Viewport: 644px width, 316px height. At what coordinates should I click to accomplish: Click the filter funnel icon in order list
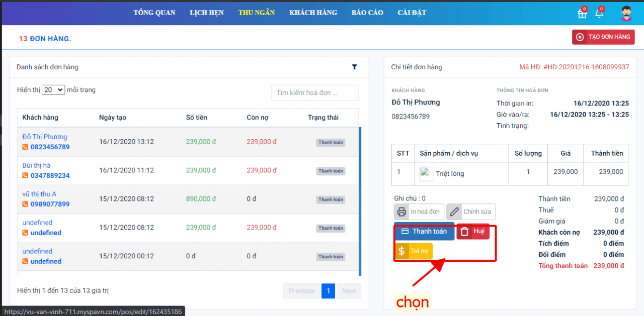(x=354, y=67)
